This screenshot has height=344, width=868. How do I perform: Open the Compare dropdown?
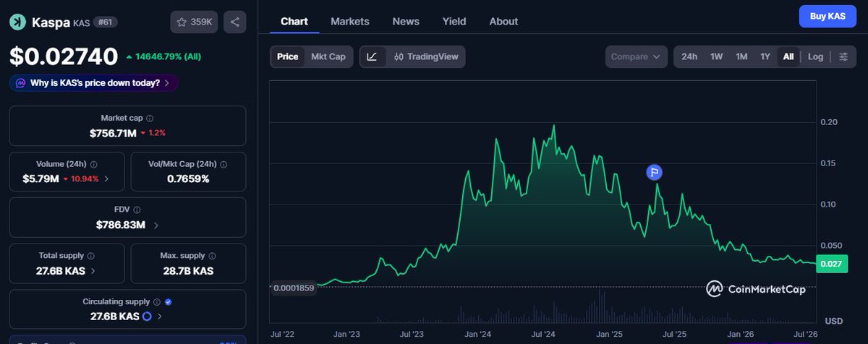[636, 56]
